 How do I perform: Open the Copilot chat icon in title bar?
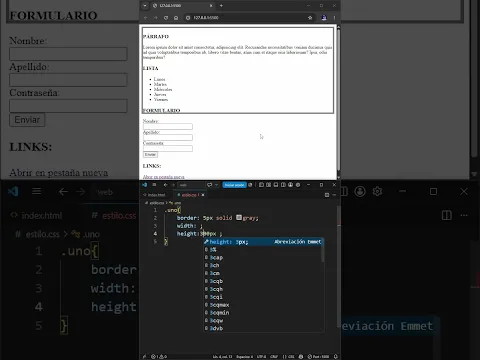click(209, 185)
